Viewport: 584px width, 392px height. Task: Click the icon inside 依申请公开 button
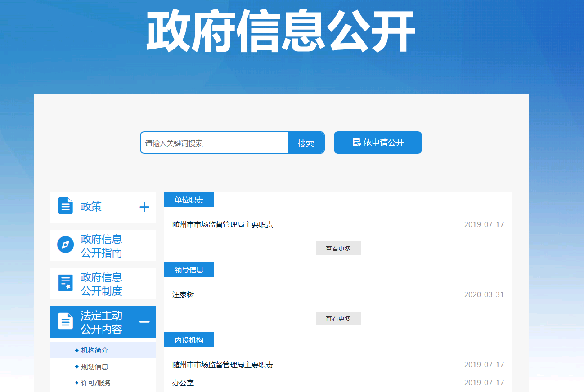(x=356, y=143)
